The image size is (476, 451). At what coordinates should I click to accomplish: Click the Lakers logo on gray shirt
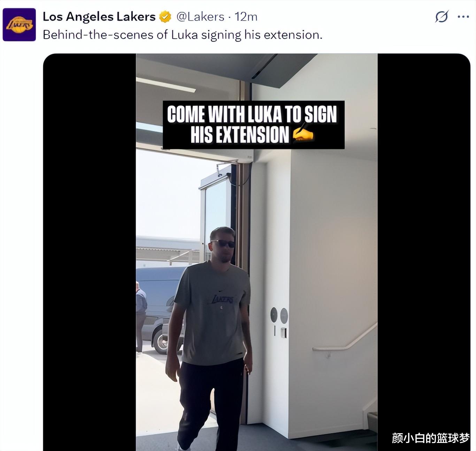tap(223, 299)
